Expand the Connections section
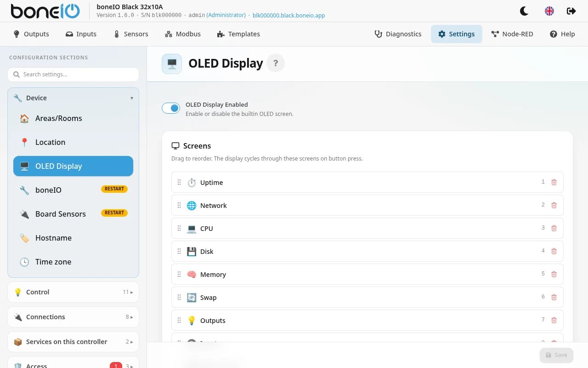588x368 pixels. tap(73, 317)
